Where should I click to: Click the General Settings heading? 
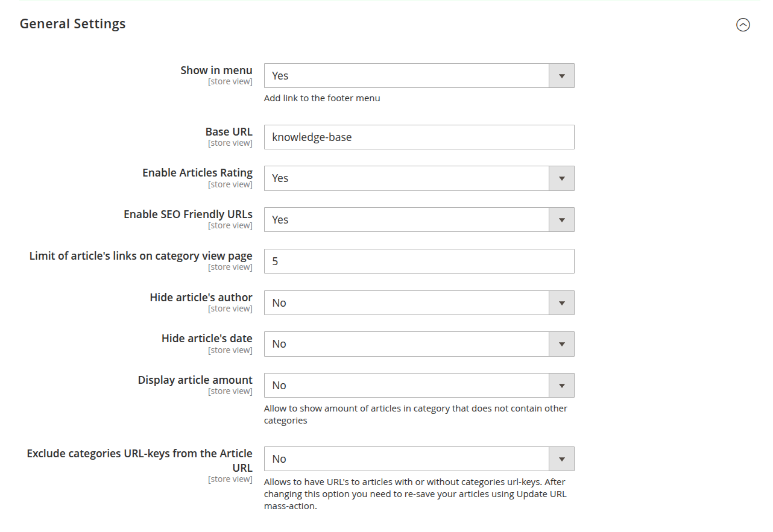(x=72, y=23)
